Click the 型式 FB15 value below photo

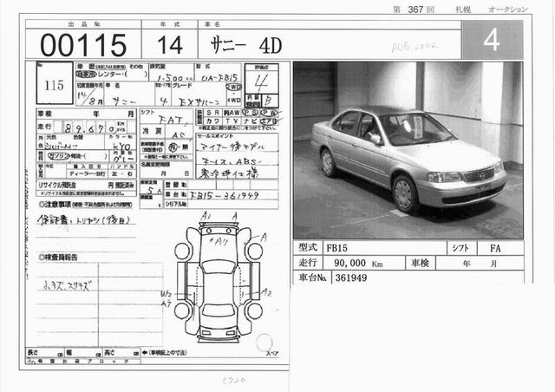(337, 248)
